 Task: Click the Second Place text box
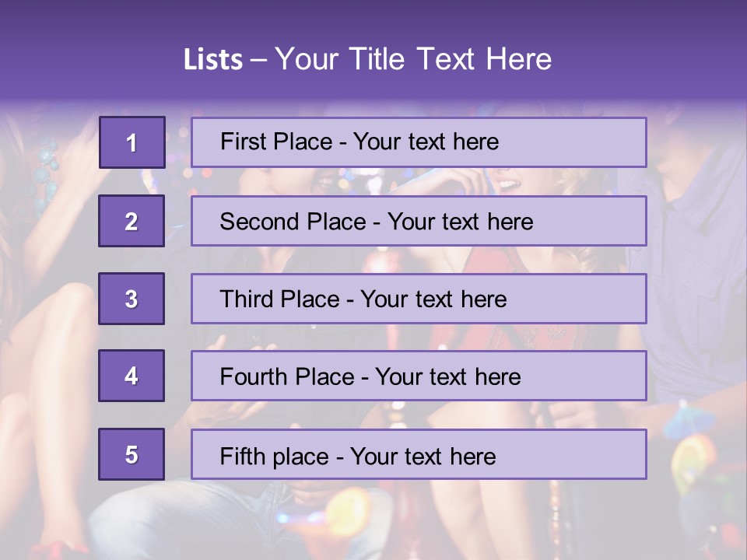(x=419, y=221)
